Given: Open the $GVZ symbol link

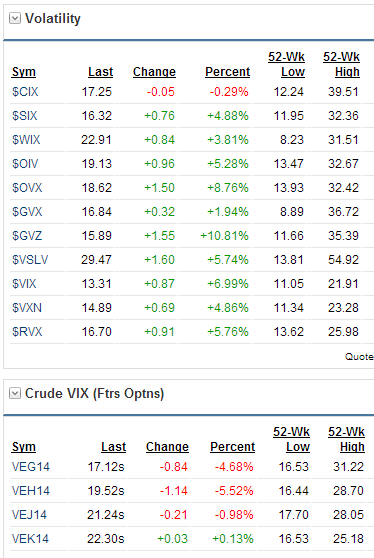Looking at the screenshot, I should 27,236.
